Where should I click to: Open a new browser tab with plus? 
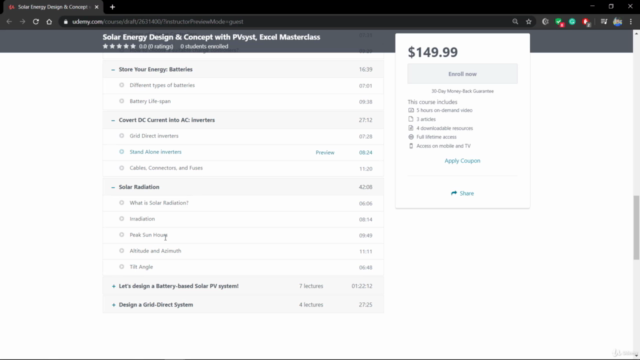(x=112, y=7)
